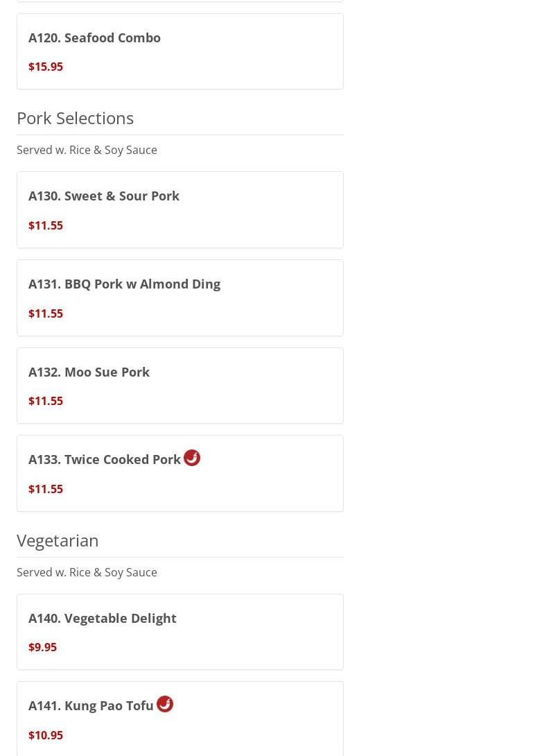Click the $11.55 price under Twice Cooked Pork
The width and height of the screenshot is (544, 756).
[x=46, y=489]
